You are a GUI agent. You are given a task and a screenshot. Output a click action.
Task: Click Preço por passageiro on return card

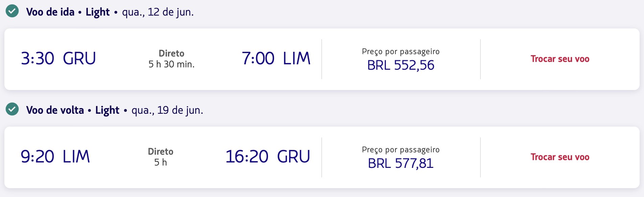(x=401, y=150)
